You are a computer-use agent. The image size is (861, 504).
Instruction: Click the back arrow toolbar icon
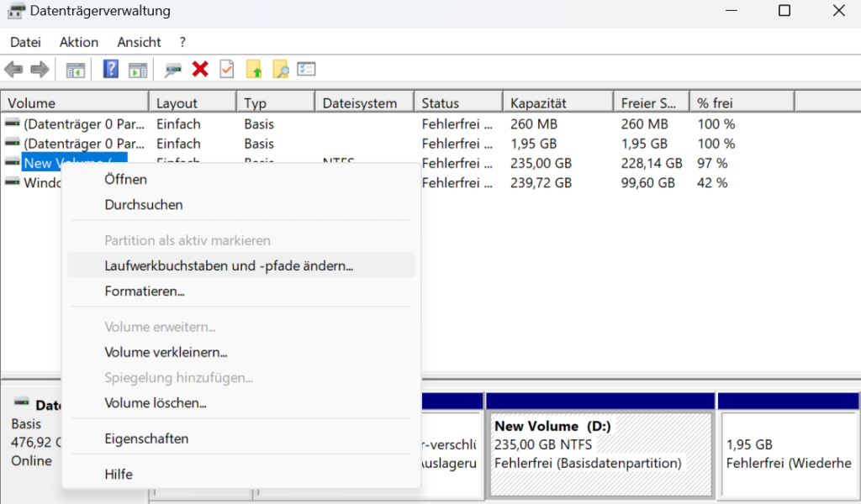13,69
